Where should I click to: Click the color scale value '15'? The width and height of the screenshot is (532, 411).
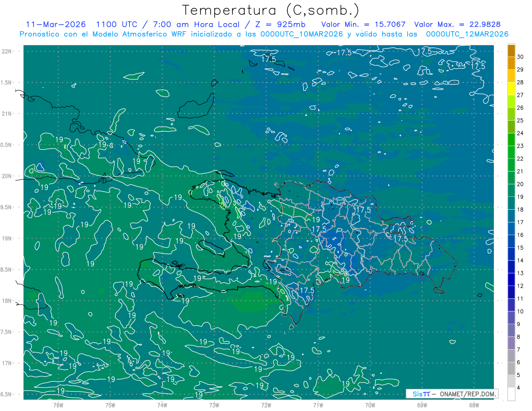click(520, 247)
